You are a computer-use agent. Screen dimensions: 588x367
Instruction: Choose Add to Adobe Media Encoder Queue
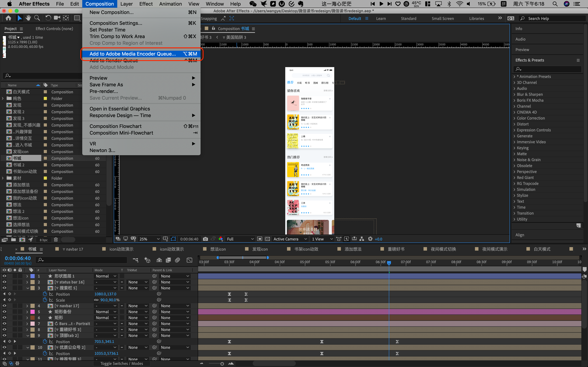[133, 54]
